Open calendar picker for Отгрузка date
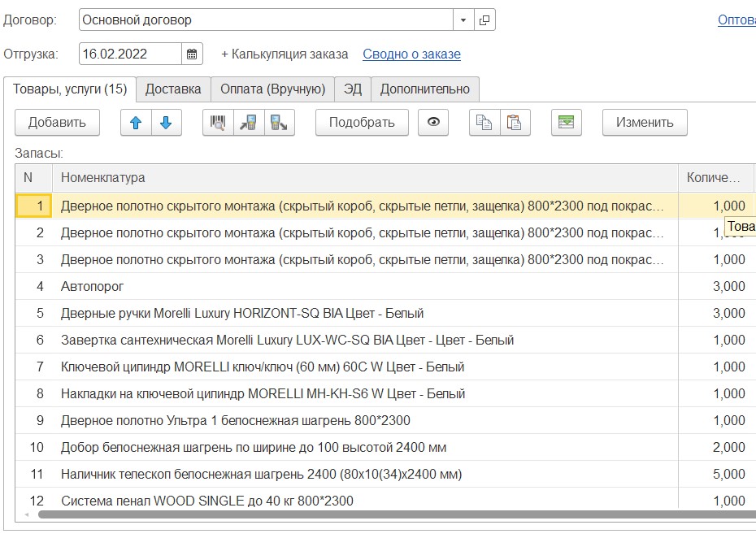Viewport: 756px width, 538px height. (192, 54)
